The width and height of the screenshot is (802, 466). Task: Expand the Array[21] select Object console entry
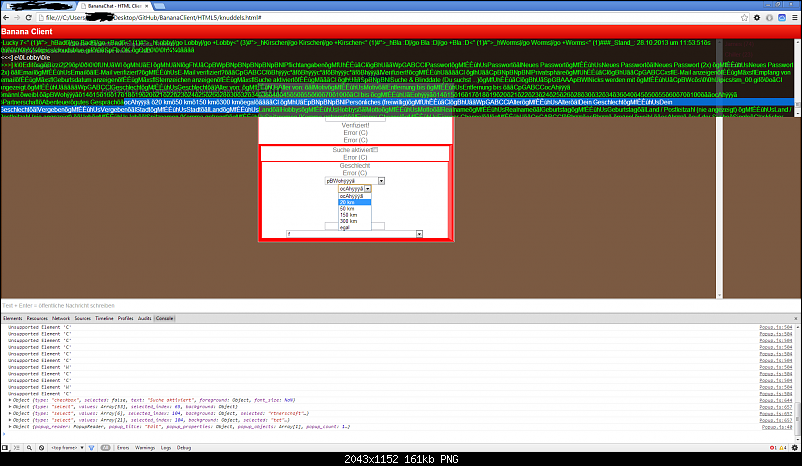10,420
